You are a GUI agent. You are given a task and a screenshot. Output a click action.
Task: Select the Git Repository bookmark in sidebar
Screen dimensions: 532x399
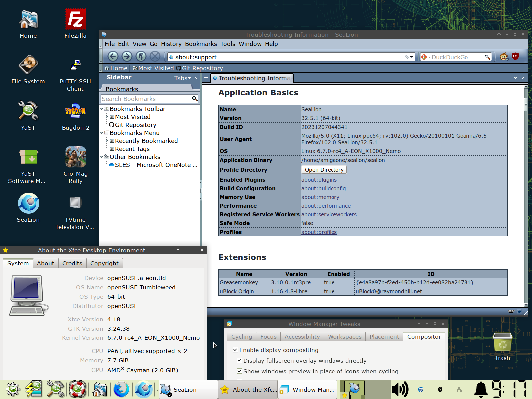(133, 125)
